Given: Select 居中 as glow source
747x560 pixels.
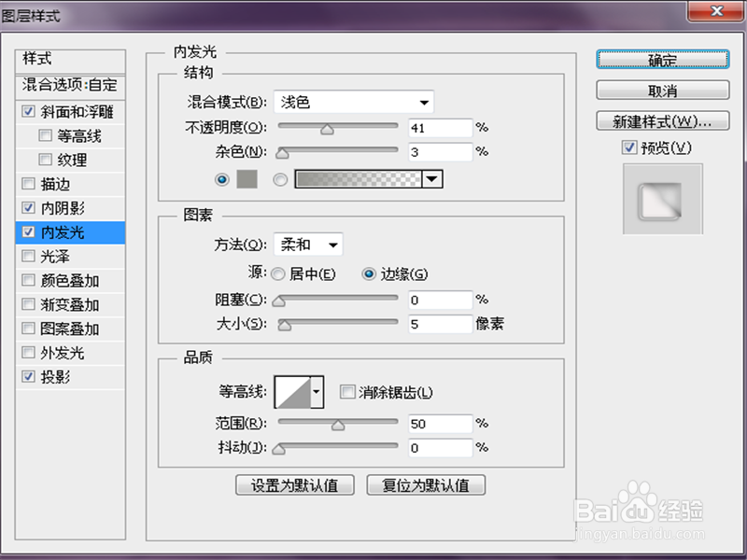Looking at the screenshot, I should click(x=277, y=274).
